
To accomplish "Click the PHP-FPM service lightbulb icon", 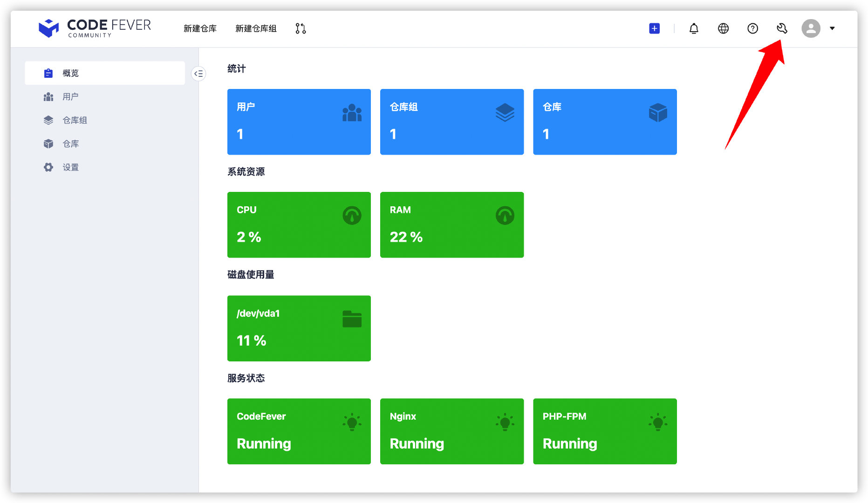I will pos(658,422).
